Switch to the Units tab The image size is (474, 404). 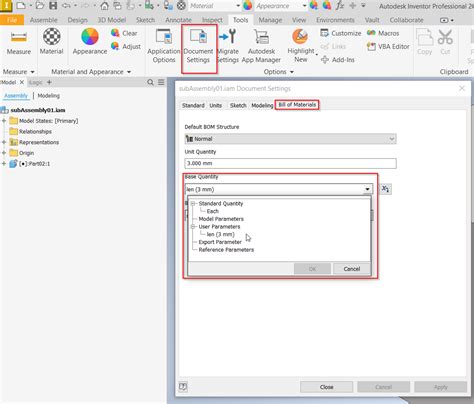pos(216,105)
